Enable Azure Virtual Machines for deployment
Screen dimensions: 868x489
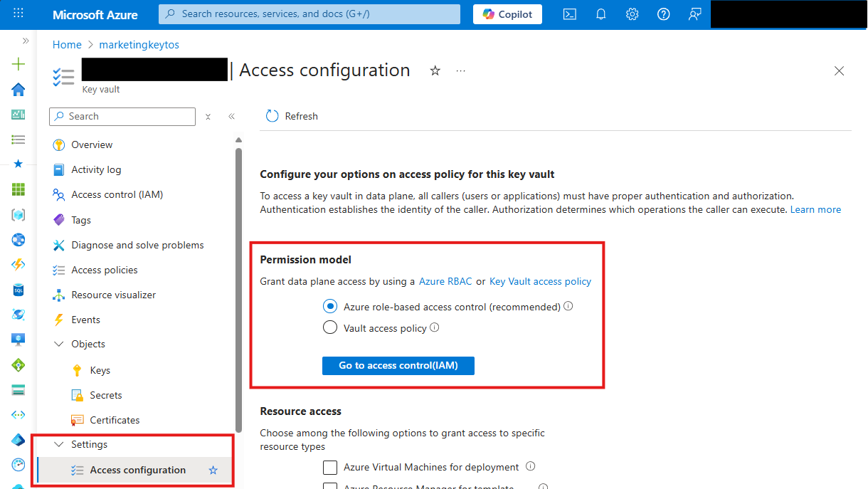click(330, 468)
